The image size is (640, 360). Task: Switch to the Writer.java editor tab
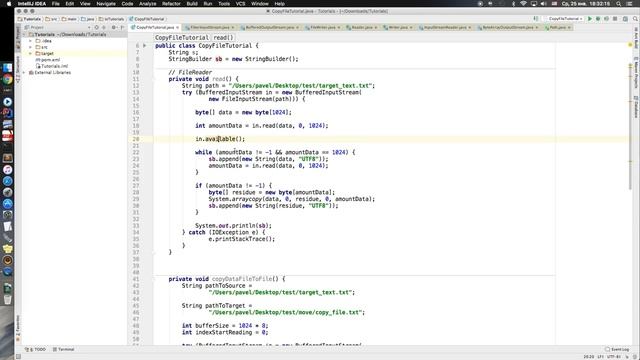398,27
